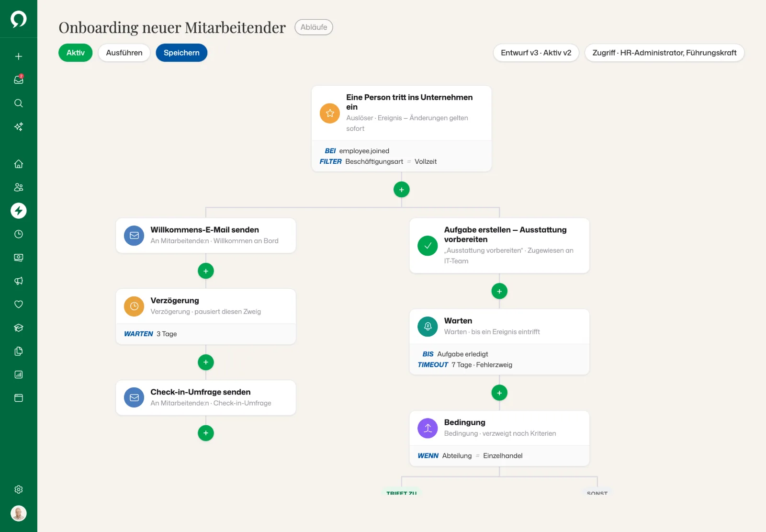Image resolution: width=766 pixels, height=532 pixels.
Task: Open the calendar window icon in sidebar
Action: pyautogui.click(x=19, y=398)
